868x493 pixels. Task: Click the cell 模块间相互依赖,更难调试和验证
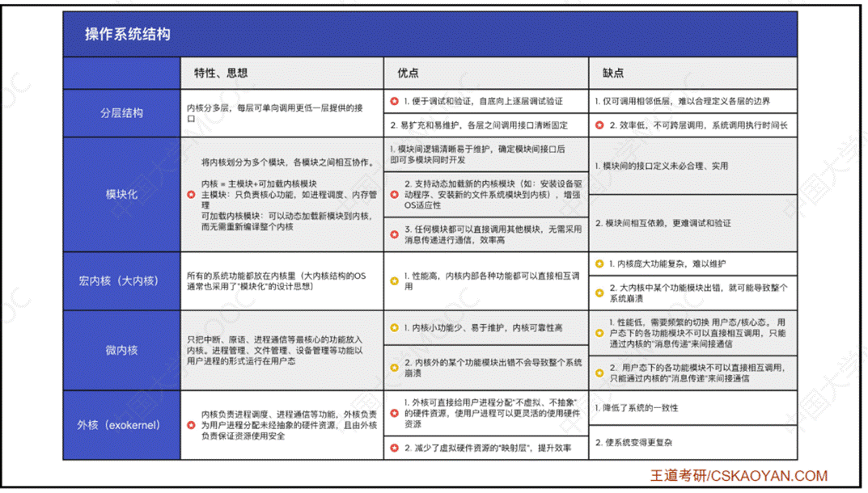pos(693,223)
